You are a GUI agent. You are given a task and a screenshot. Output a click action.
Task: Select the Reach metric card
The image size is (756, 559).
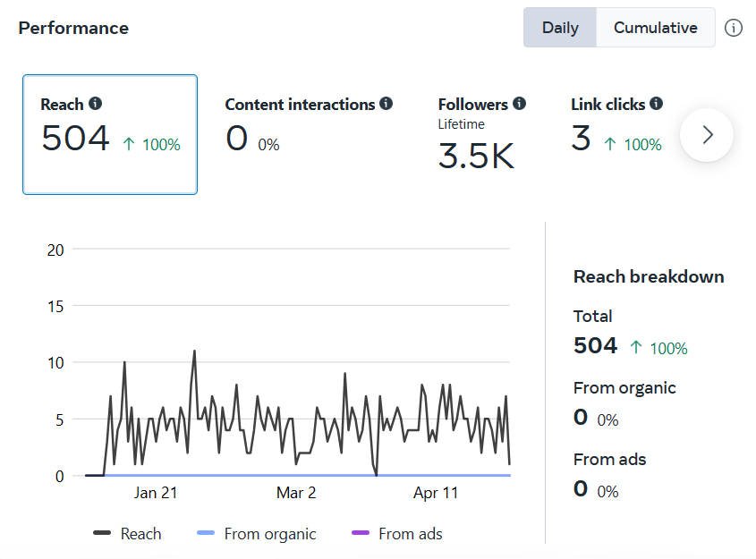point(110,134)
